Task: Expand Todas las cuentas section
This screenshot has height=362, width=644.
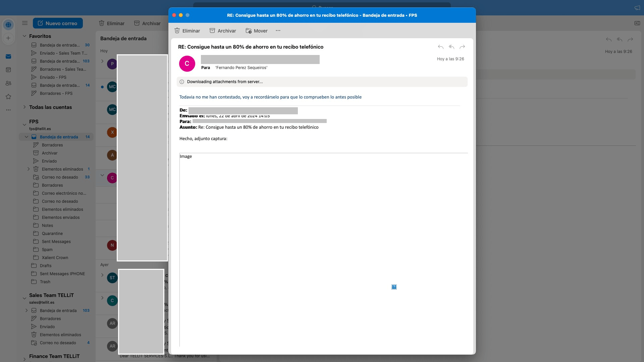Action: (x=24, y=107)
